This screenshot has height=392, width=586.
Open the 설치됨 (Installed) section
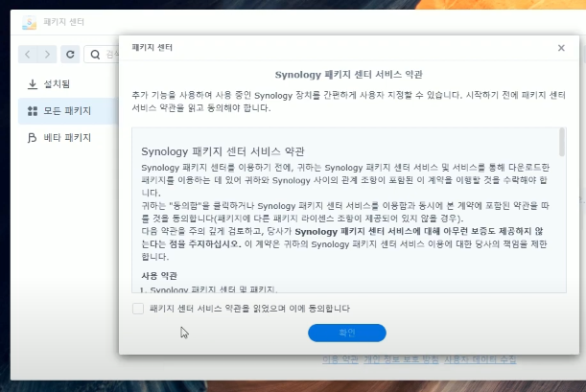(68, 84)
